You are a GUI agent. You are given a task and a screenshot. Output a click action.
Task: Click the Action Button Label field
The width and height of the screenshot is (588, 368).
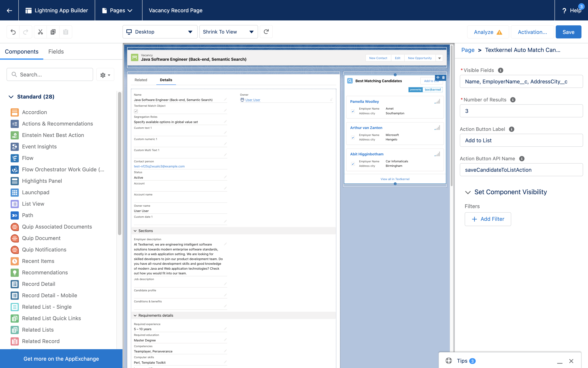pos(521,140)
